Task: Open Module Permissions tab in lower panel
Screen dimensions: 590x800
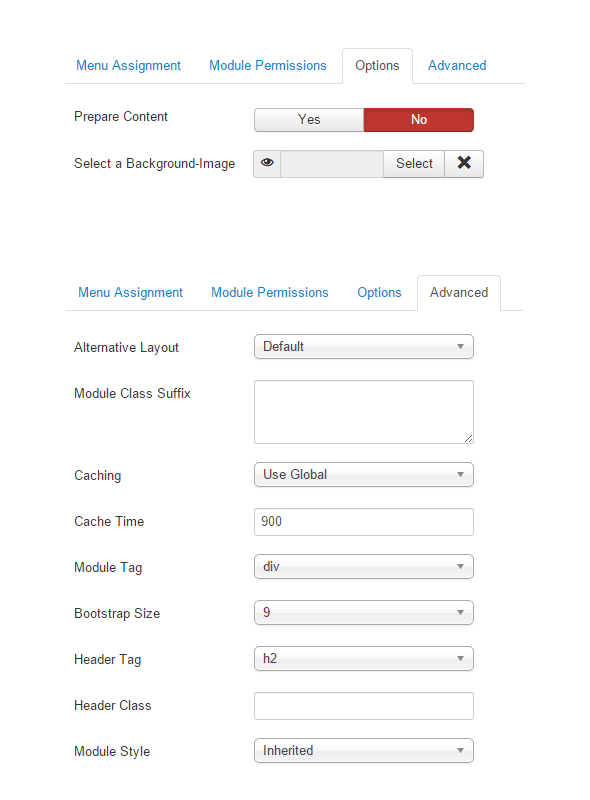Action: [x=269, y=292]
